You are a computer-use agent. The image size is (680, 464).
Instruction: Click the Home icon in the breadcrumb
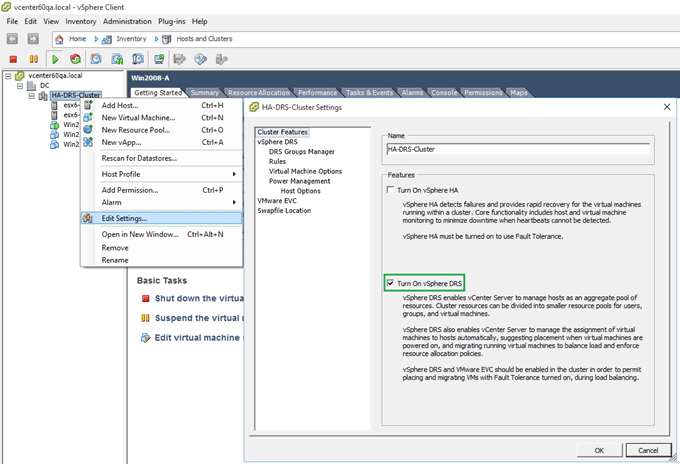click(59, 39)
